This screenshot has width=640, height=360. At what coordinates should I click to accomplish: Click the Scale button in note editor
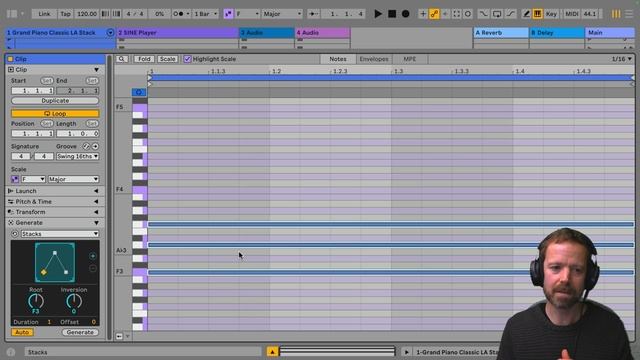[167, 59]
